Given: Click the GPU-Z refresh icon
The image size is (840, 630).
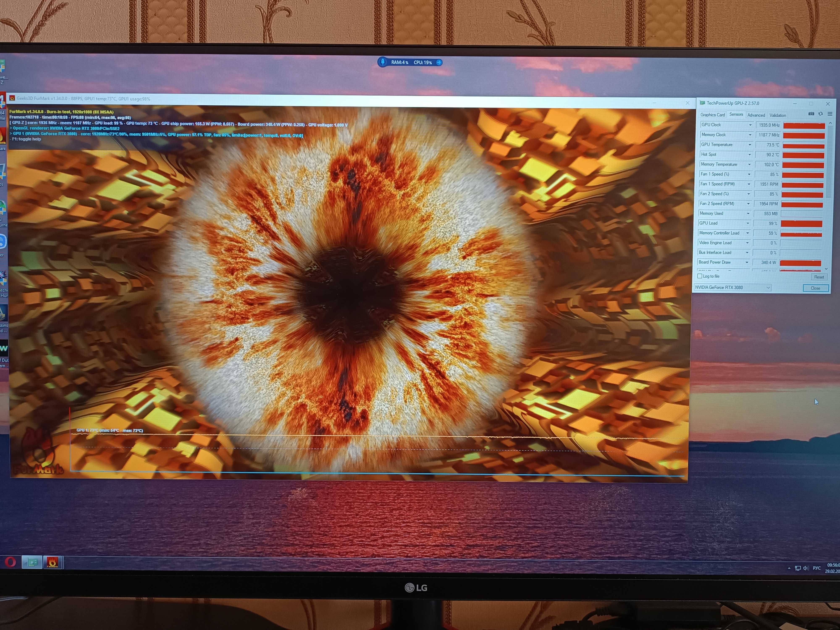Looking at the screenshot, I should (820, 114).
